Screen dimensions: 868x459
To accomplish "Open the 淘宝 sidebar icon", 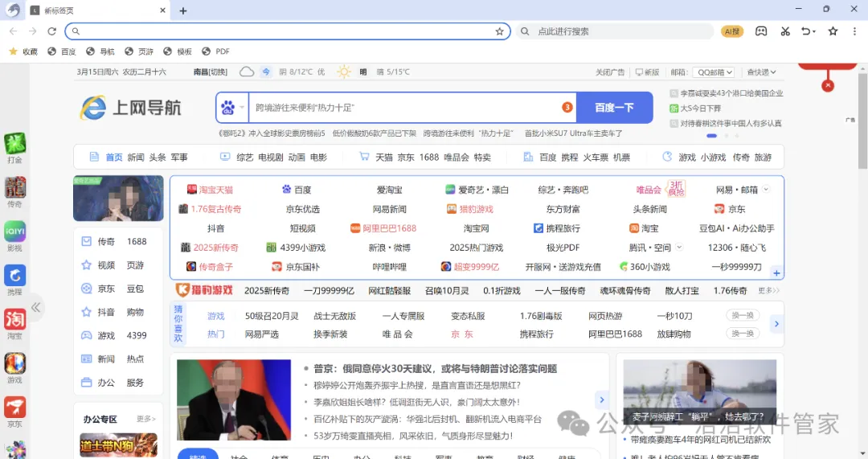I will (x=15, y=324).
